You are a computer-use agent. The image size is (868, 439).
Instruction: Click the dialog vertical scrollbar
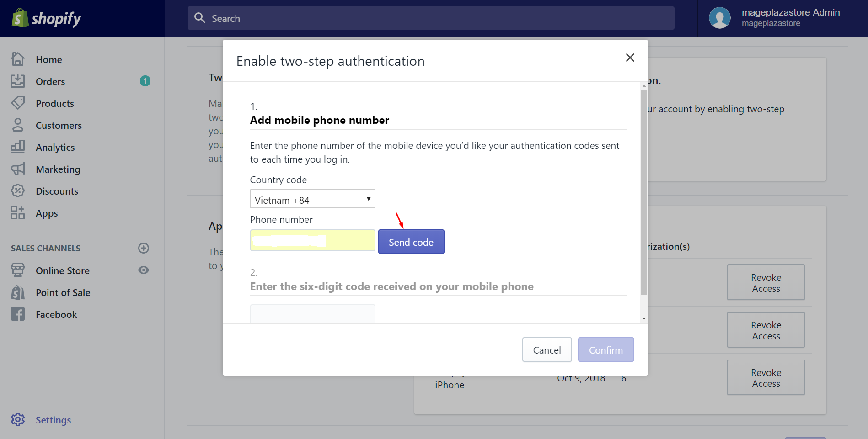point(644,192)
